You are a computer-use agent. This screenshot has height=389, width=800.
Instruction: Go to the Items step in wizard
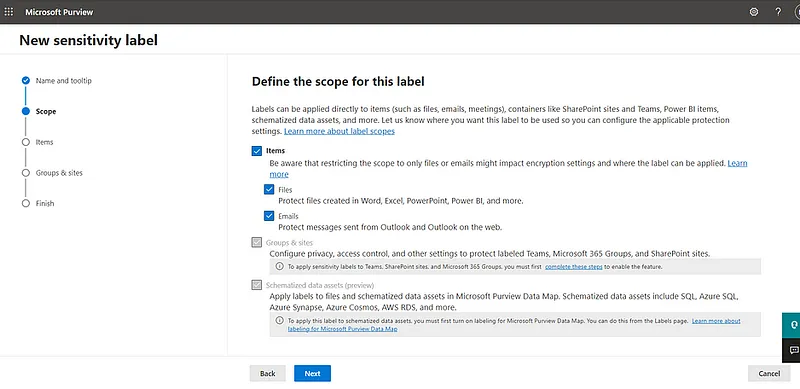coord(44,142)
